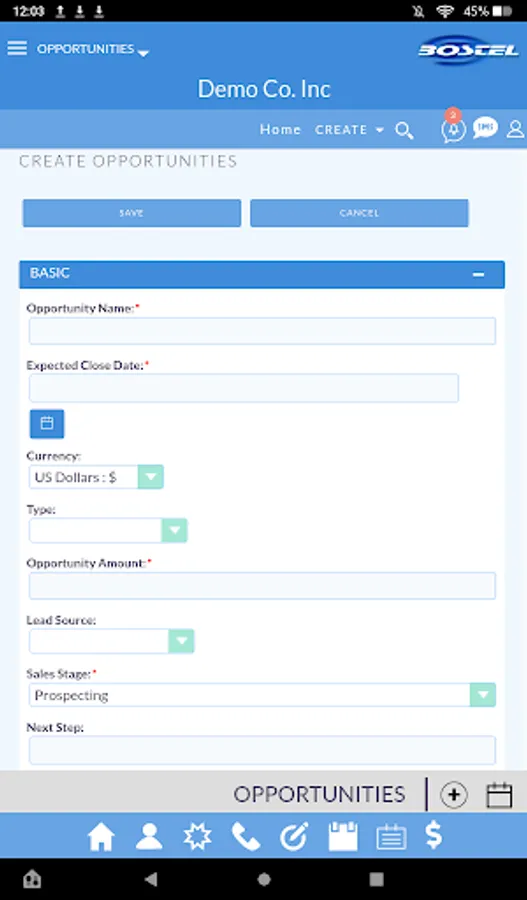Viewport: 527px width, 900px height.
Task: Open the chat messages bubble icon
Action: tap(485, 127)
